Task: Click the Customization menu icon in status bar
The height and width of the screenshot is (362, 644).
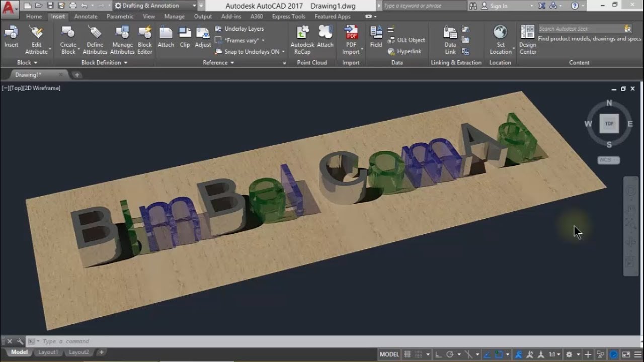Action: [x=639, y=354]
